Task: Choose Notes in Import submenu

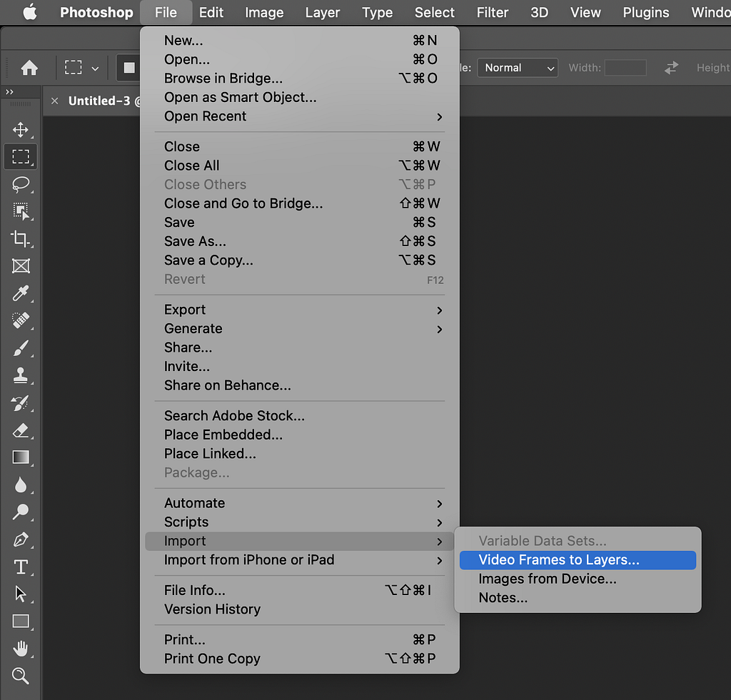Action: [x=578, y=598]
